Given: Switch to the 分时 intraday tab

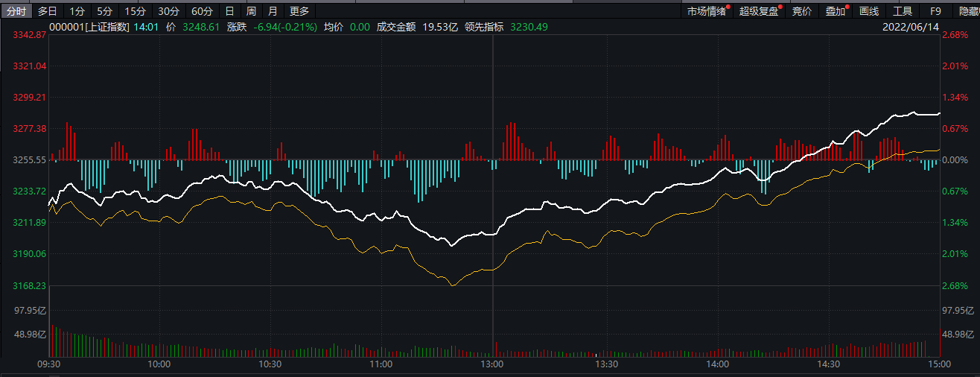Looking at the screenshot, I should pos(16,11).
